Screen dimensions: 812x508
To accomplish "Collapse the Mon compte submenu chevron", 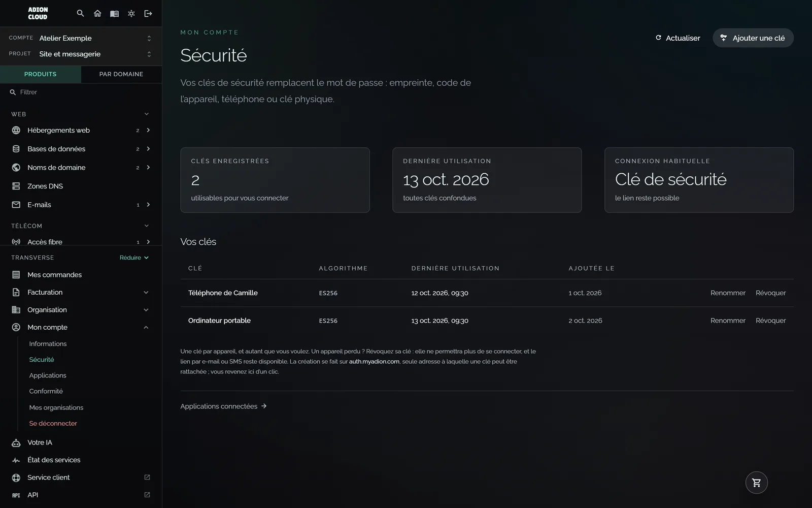I will click(146, 327).
